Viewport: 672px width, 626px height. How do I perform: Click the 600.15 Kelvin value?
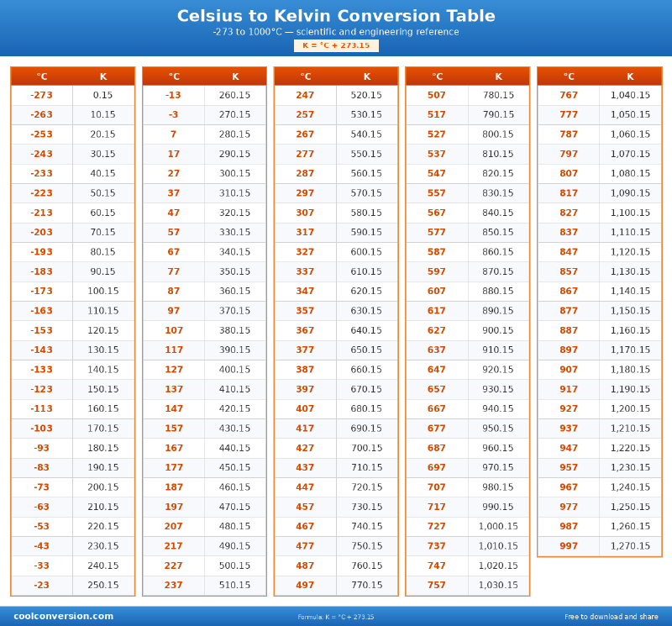click(366, 252)
